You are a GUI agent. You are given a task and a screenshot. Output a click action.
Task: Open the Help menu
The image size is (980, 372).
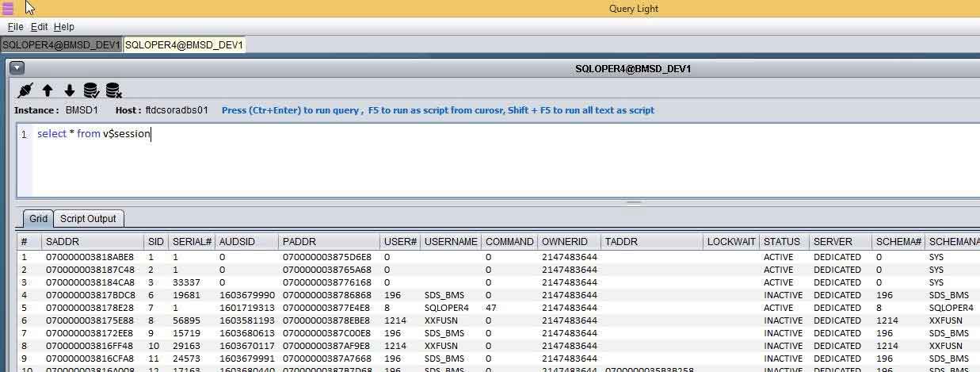[63, 27]
